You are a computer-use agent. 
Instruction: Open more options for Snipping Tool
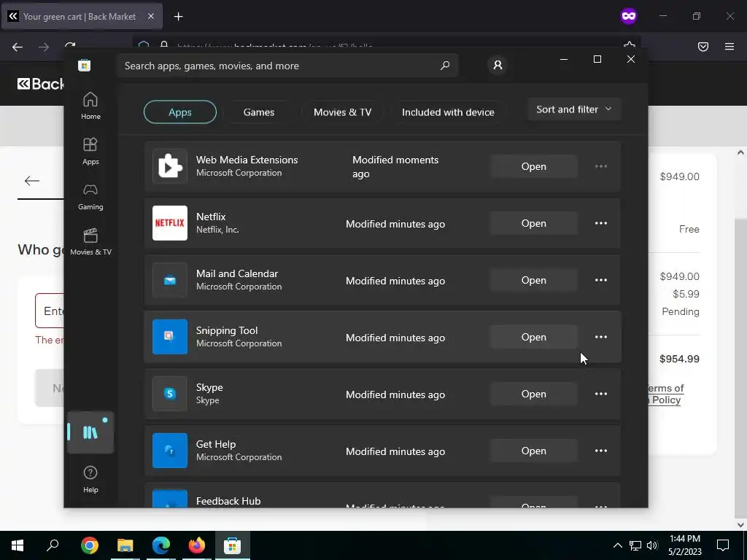[601, 337]
